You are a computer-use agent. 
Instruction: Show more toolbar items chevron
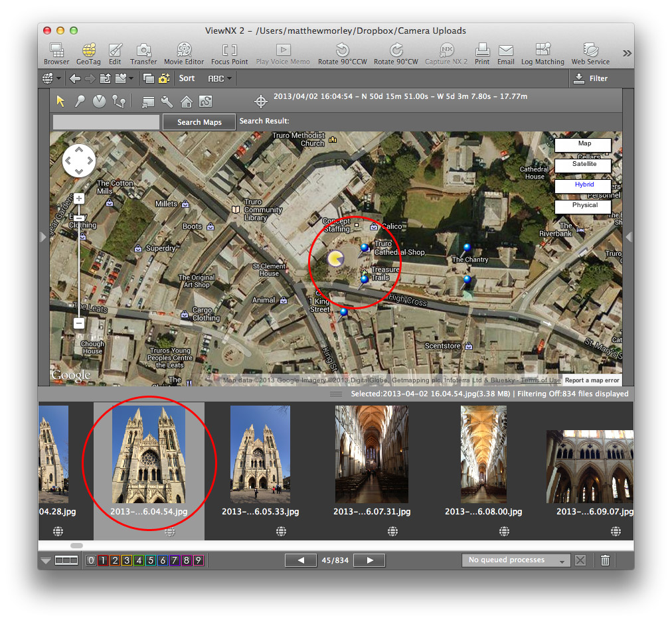[x=627, y=53]
